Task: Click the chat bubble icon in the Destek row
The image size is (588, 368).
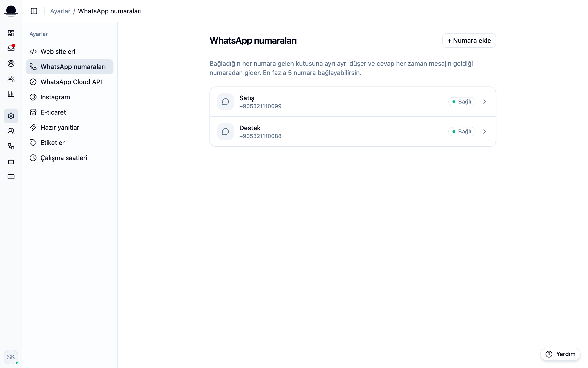Action: (226, 132)
